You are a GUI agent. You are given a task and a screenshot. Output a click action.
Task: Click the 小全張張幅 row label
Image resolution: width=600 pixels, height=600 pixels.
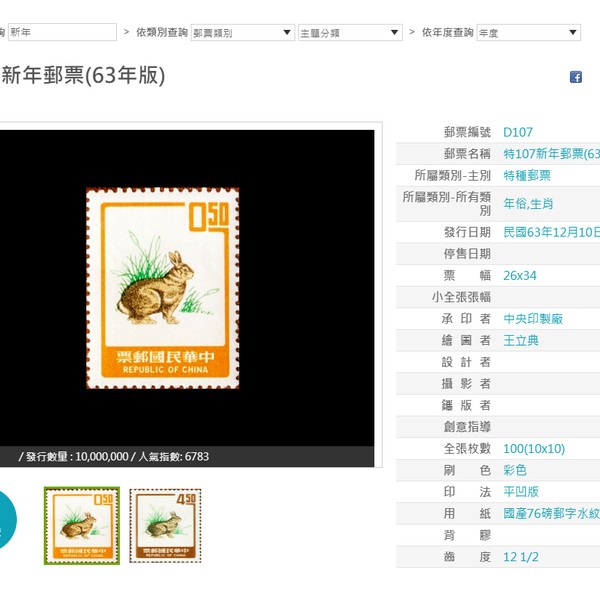pos(461,297)
